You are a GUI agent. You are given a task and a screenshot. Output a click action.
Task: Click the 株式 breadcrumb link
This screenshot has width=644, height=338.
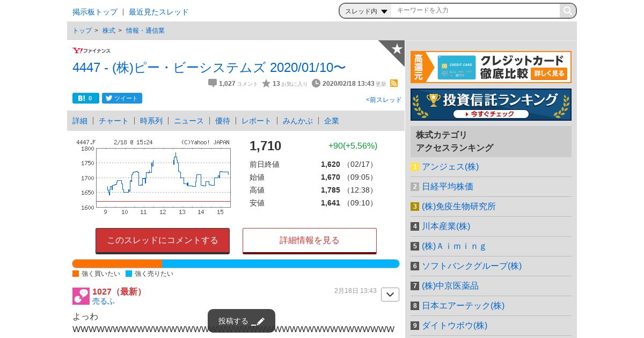109,31
